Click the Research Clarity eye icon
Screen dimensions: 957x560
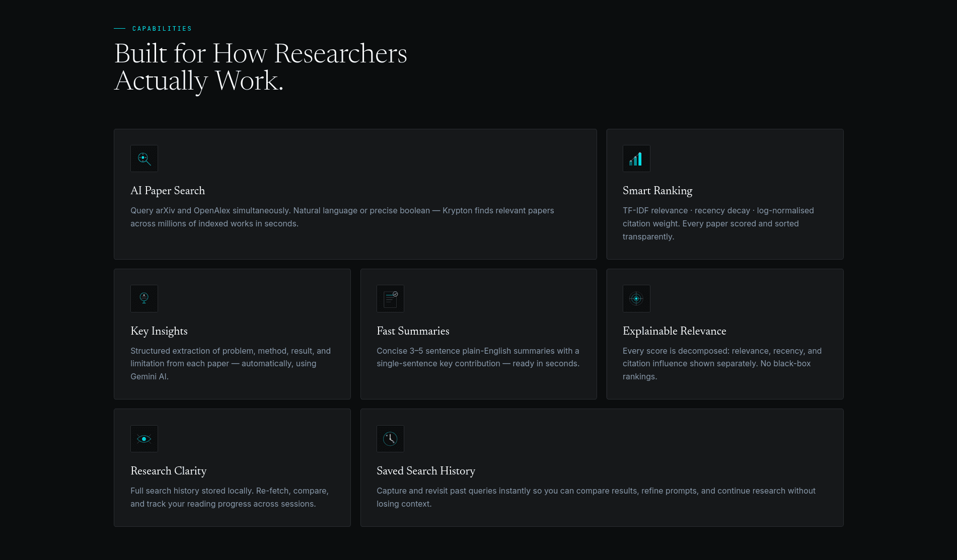point(144,439)
